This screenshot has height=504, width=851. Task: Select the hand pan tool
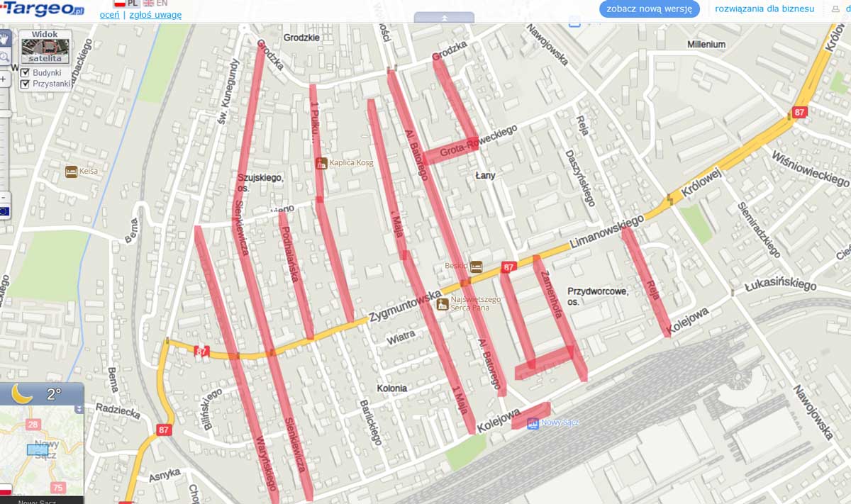[x=4, y=39]
